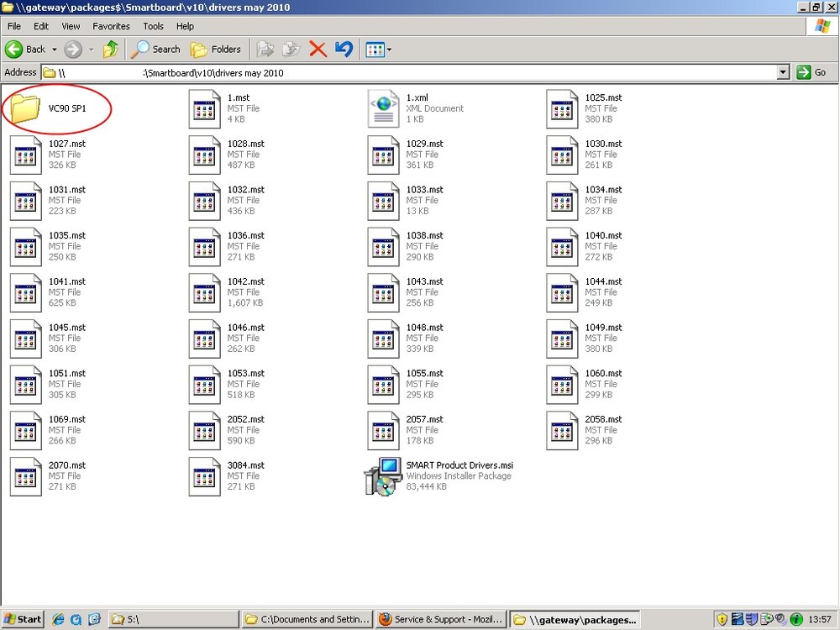Open the View menu
Viewport: 840px width, 630px height.
point(71,26)
